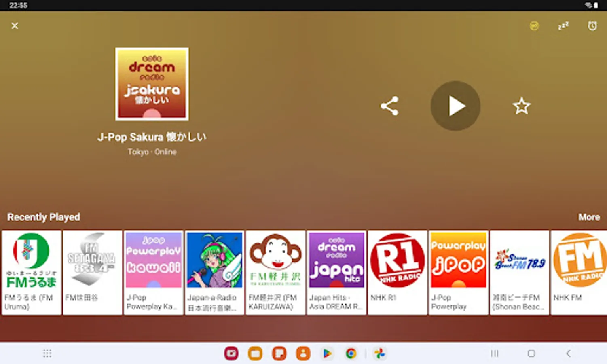
Task: Toggle favorite star for J-Pop Sakura
Action: 521,106
